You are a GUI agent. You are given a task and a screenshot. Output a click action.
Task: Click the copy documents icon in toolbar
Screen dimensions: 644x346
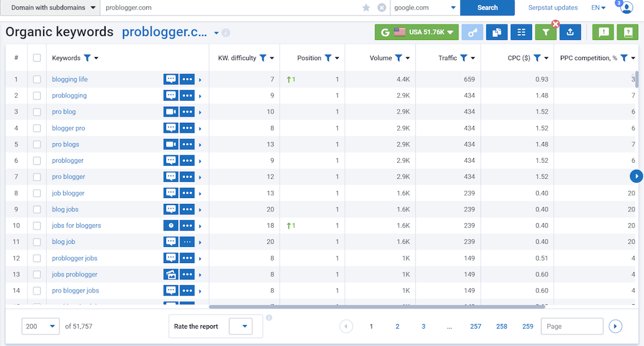point(497,32)
